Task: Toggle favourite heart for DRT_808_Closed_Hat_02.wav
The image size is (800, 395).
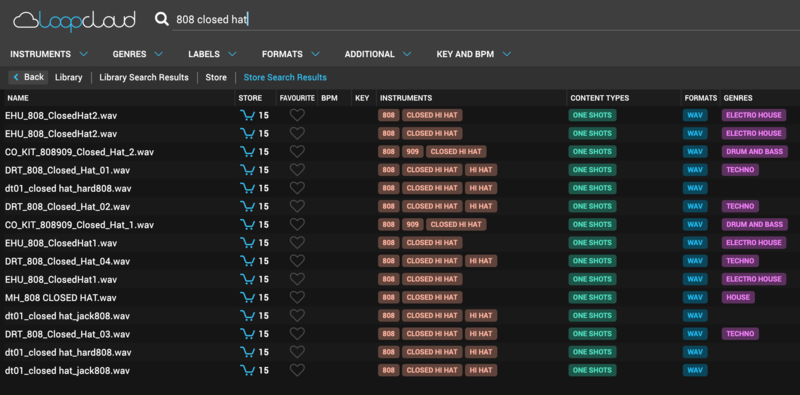Action: click(297, 206)
